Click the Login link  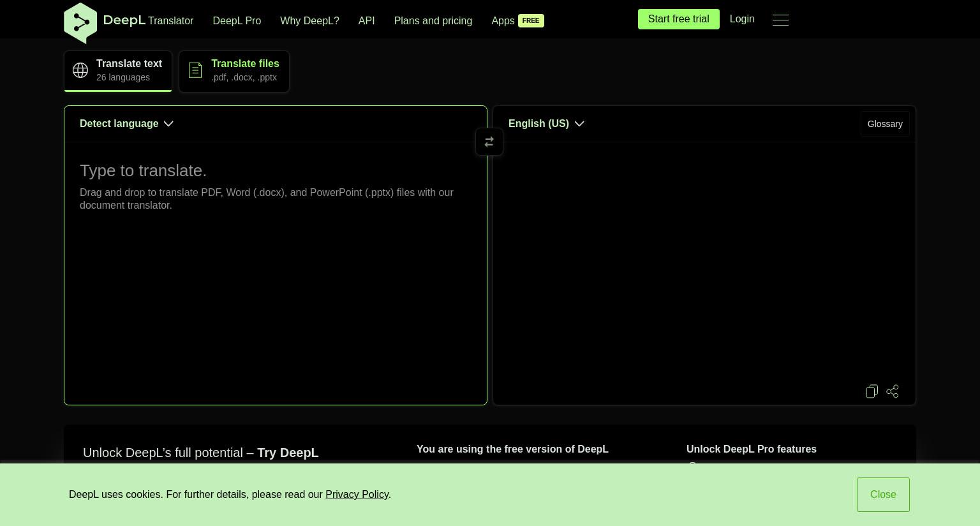742,19
